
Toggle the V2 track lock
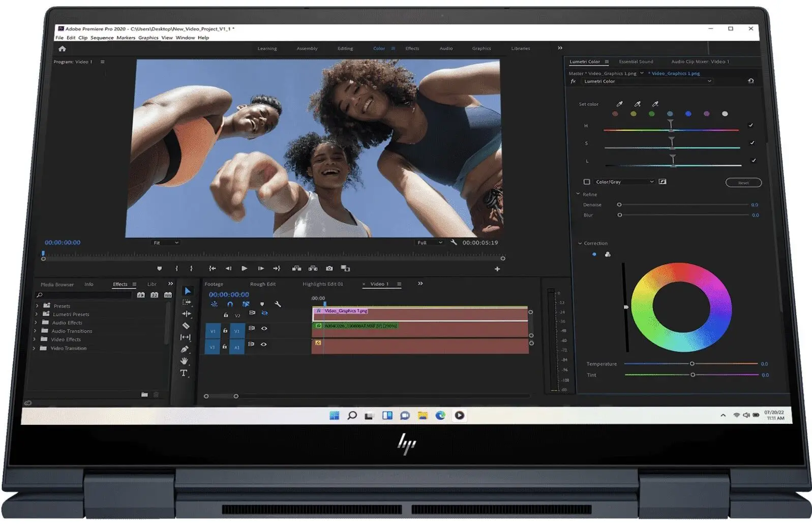(226, 315)
